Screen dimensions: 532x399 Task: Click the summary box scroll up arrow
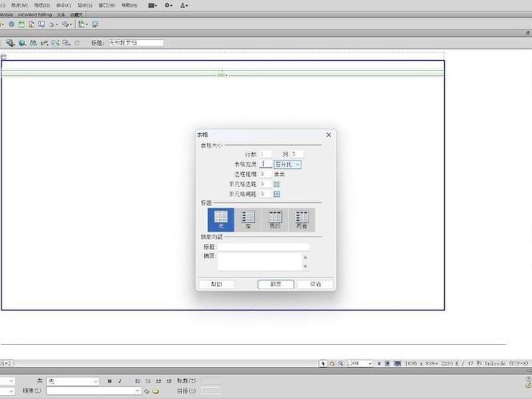pos(305,257)
